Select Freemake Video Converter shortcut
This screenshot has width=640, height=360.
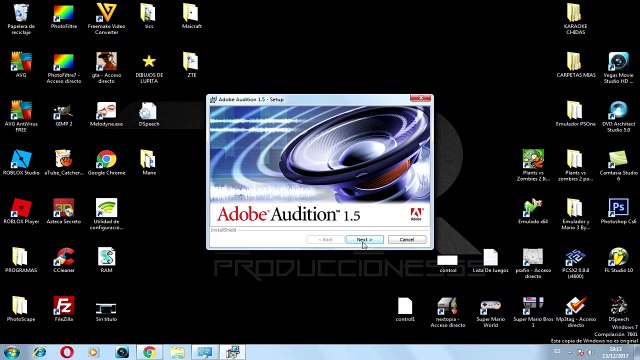pyautogui.click(x=107, y=19)
